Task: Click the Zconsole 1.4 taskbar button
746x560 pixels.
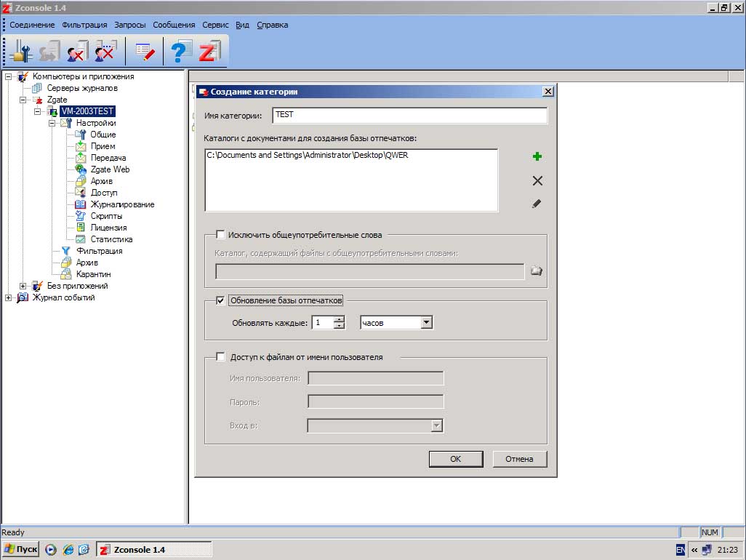Action: click(x=154, y=550)
